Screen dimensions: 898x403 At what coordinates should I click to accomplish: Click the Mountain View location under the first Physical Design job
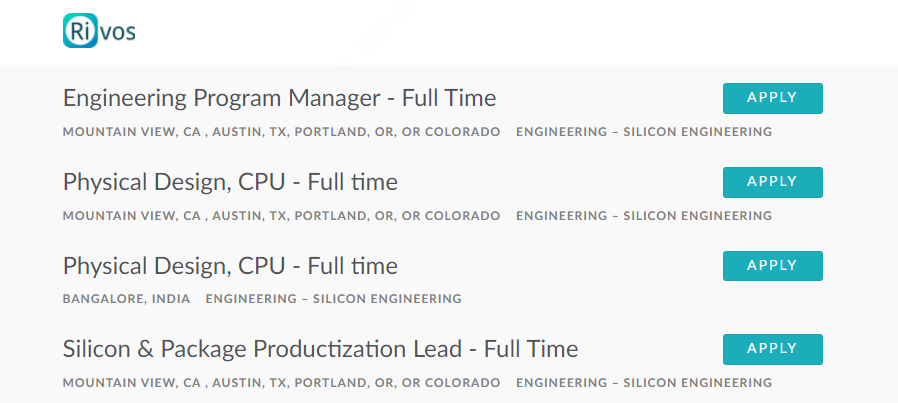[281, 216]
